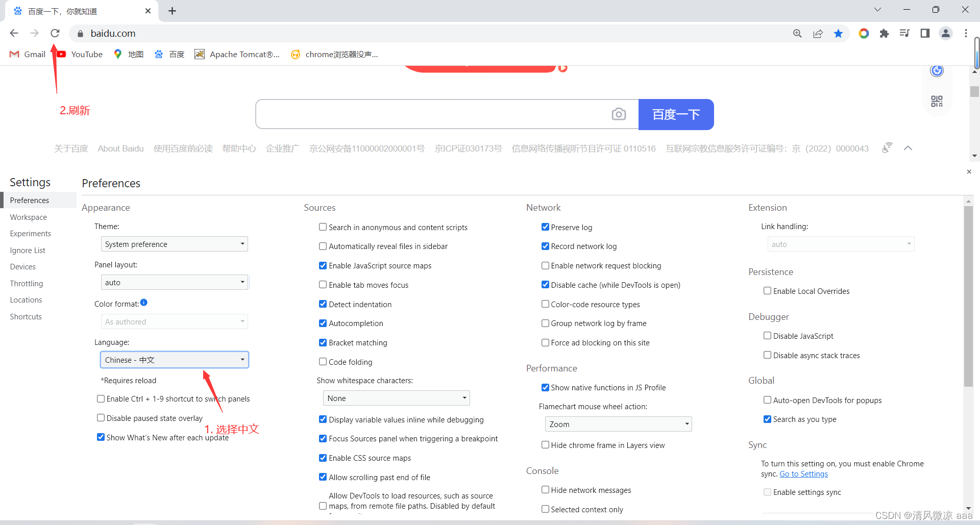Open the profile avatar icon
Image resolution: width=980 pixels, height=525 pixels.
point(946,33)
